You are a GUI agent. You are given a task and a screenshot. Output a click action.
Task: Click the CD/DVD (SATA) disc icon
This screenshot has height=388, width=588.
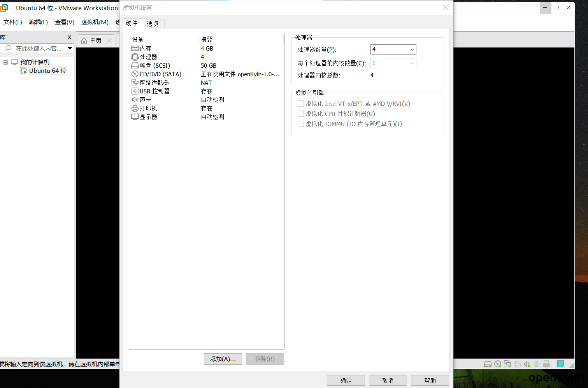point(135,74)
